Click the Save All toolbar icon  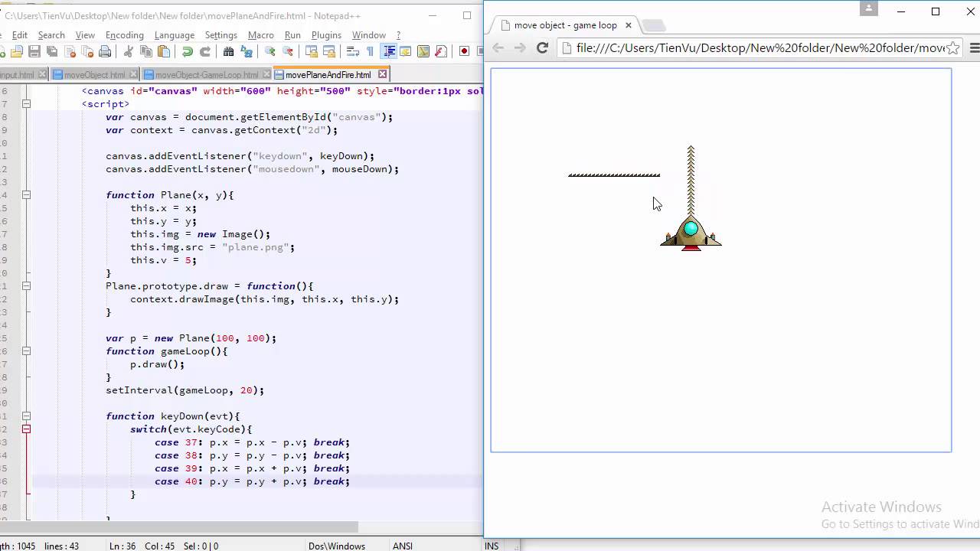point(52,51)
